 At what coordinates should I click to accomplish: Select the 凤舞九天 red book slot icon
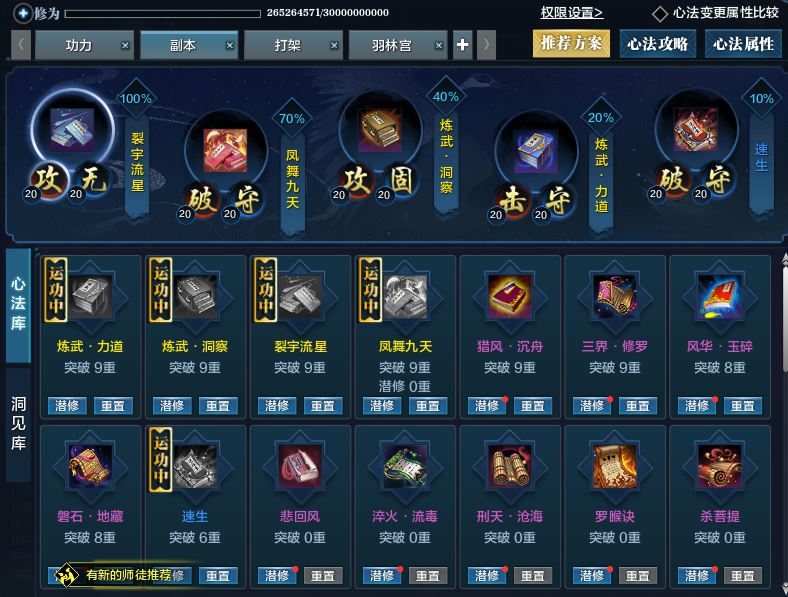pos(225,150)
